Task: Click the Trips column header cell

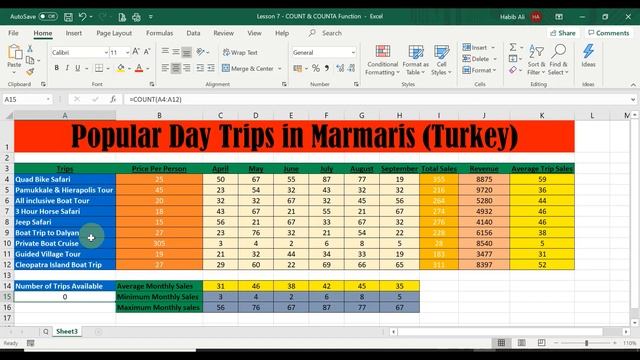Action: click(x=65, y=169)
